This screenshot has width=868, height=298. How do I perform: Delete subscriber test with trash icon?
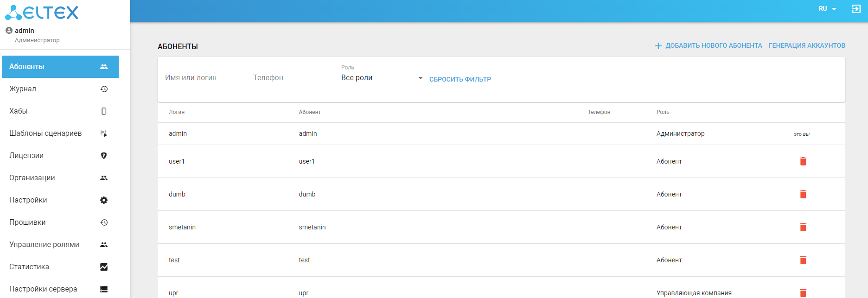[803, 260]
